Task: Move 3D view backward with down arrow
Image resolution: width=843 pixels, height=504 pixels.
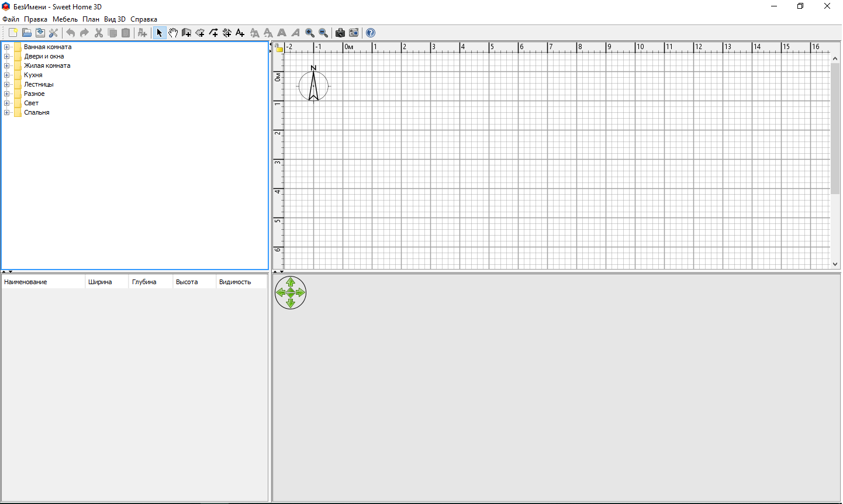Action: coord(291,303)
